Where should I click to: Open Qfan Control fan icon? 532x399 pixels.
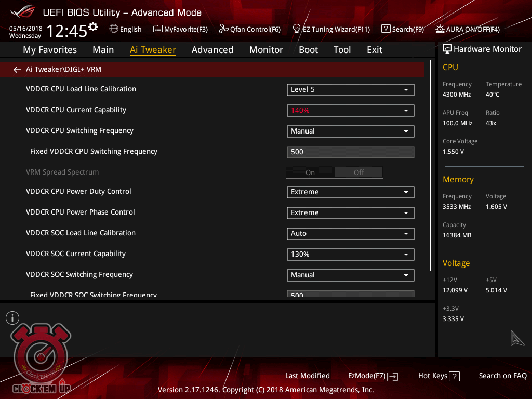point(224,29)
